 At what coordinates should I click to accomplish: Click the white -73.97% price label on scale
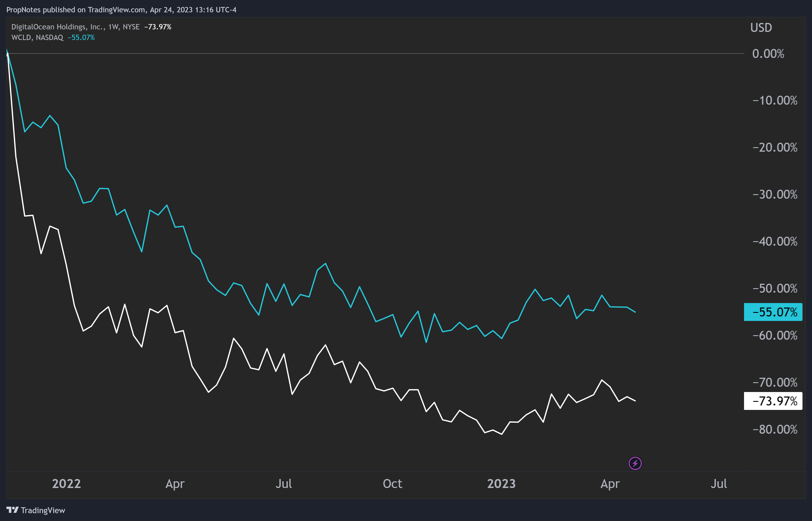(773, 401)
